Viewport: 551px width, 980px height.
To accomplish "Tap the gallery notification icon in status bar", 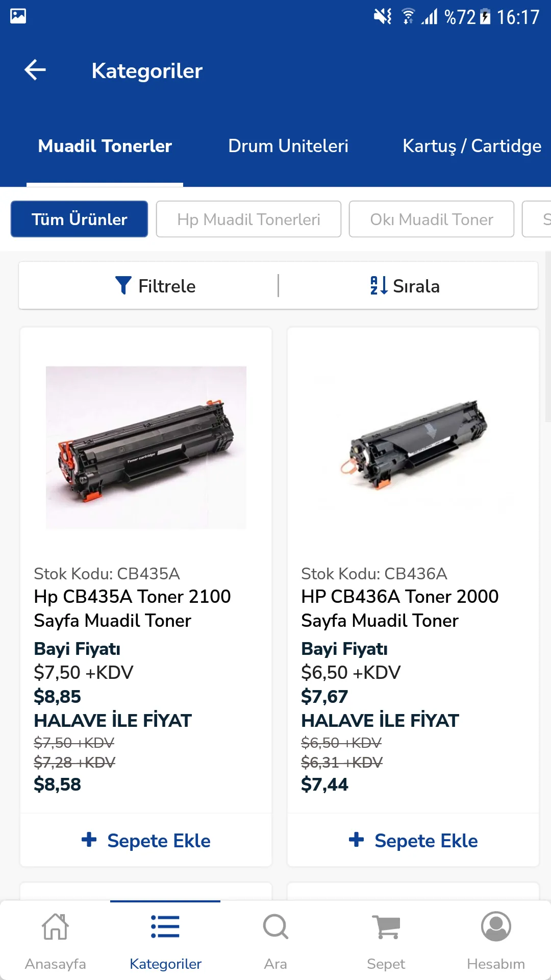I will (18, 16).
